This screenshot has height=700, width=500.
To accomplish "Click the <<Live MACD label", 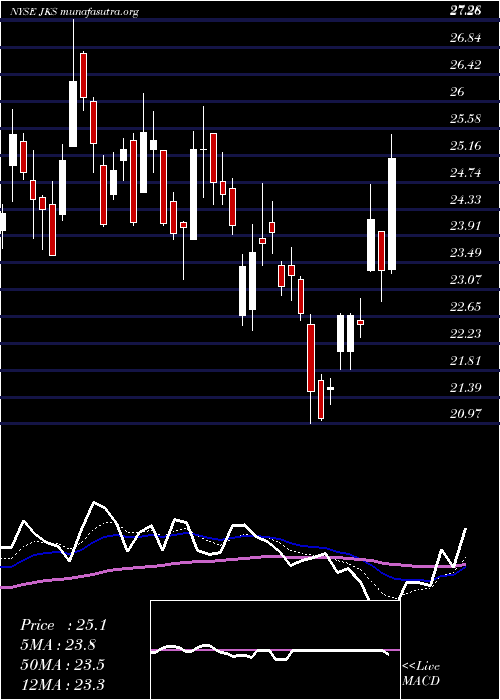I will coord(421,674).
